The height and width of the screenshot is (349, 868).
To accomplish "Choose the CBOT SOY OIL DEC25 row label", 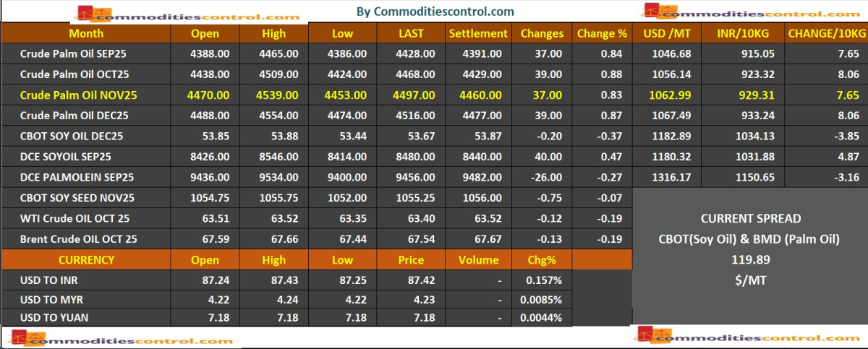I will coord(72,136).
